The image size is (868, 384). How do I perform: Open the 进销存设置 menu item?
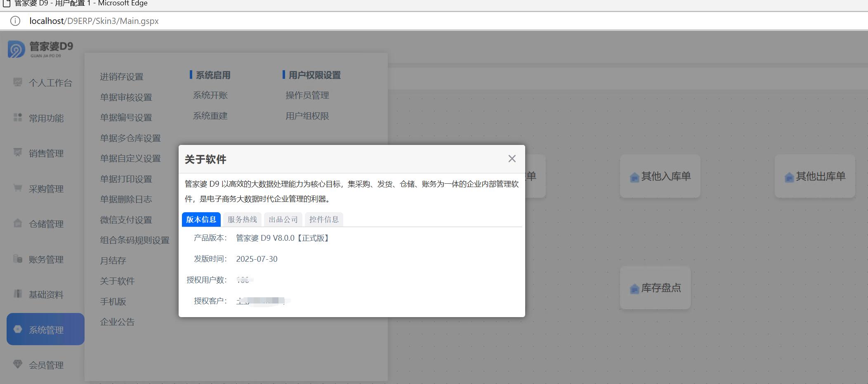(x=122, y=77)
